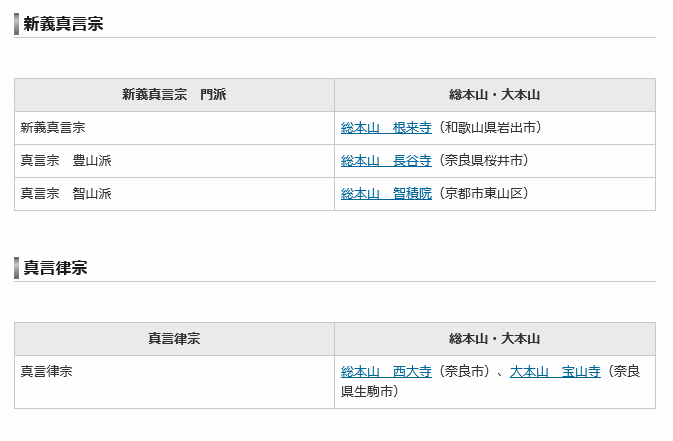Viewport: 673px width, 441px height.
Task: Open the 総本山 長谷寺 link
Action: click(x=386, y=161)
